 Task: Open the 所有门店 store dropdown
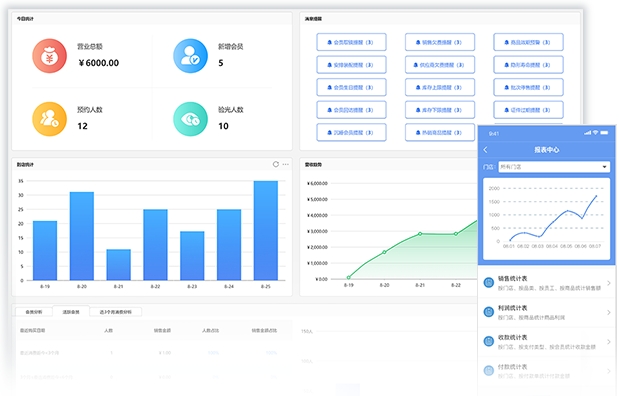[554, 167]
